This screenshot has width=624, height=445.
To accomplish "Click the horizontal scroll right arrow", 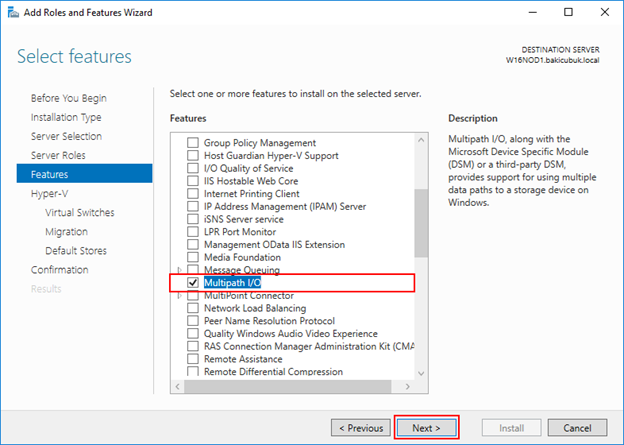I will pos(408,386).
